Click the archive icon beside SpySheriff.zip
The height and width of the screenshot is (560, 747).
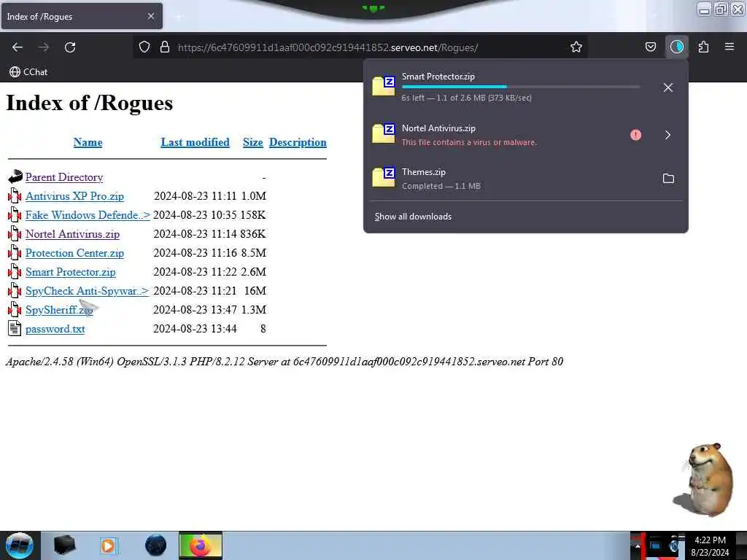[15, 309]
